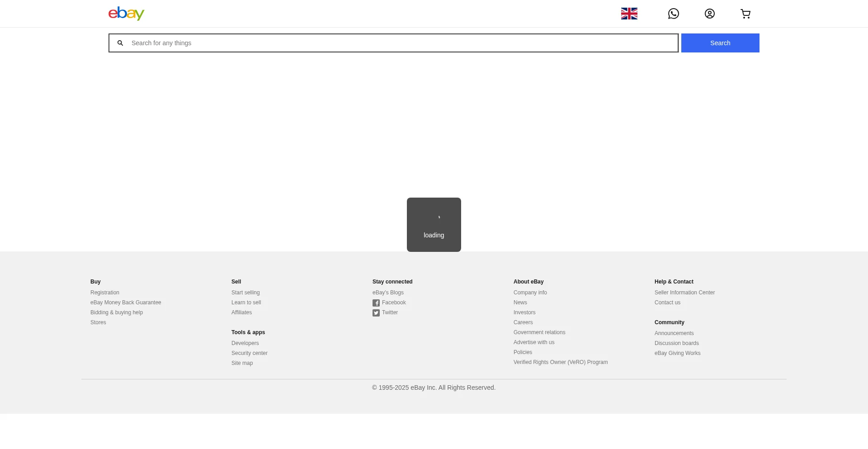Visit the Security center page
The width and height of the screenshot is (868, 449).
250,353
